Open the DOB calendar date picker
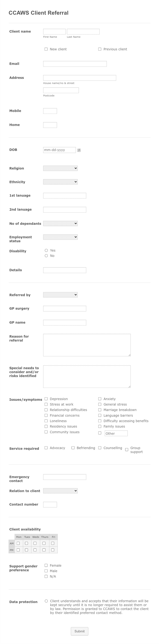This screenshot has height=644, width=159. 79,150
